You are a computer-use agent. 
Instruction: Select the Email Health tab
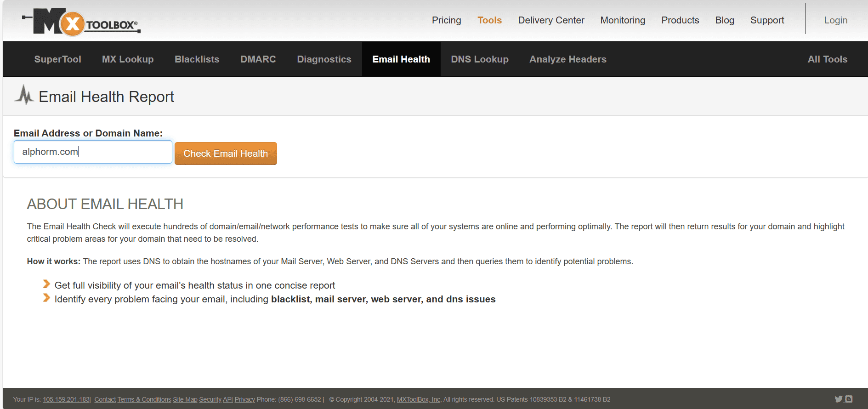(401, 59)
